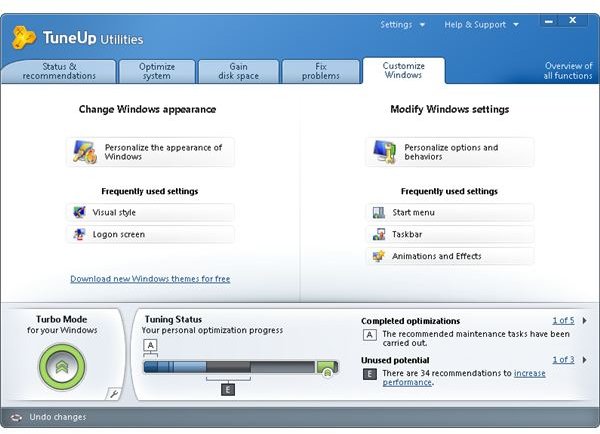
Task: Click the Personalize appearance of Windows icon
Action: [85, 152]
